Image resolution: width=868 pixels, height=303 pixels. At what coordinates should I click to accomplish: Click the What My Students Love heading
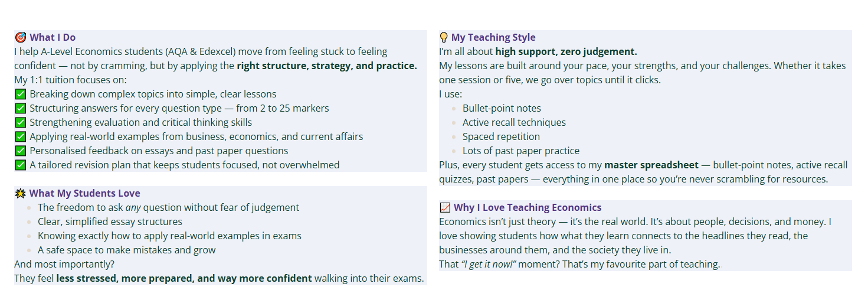[x=84, y=193]
